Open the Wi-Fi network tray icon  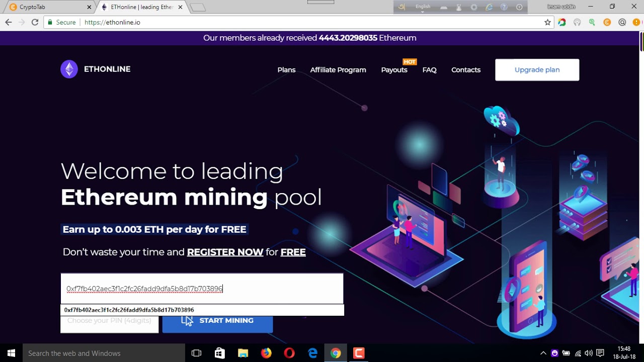(x=578, y=353)
